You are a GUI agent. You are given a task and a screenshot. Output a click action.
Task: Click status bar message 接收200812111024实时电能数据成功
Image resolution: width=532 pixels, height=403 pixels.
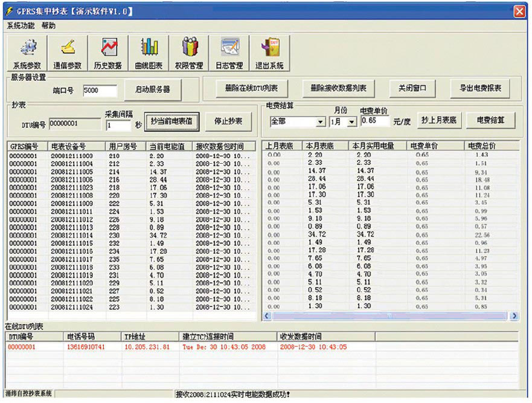(x=232, y=394)
